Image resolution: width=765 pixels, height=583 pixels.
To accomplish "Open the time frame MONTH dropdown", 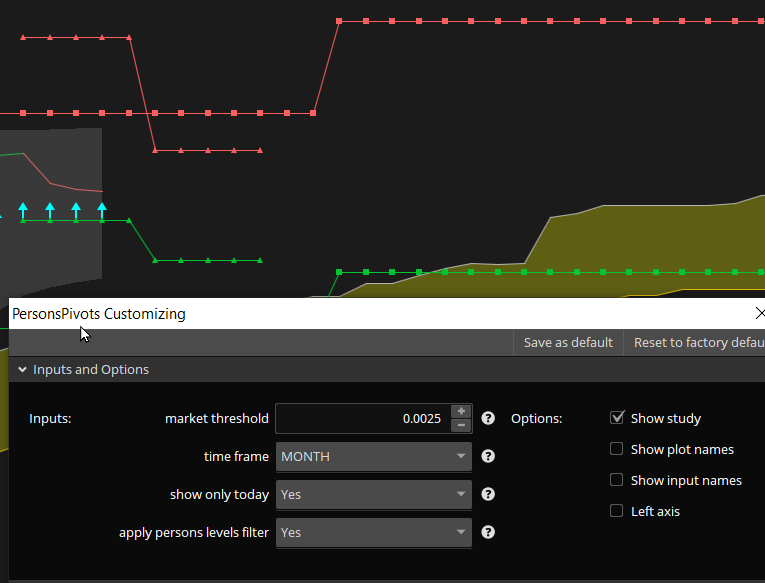I will (x=374, y=457).
